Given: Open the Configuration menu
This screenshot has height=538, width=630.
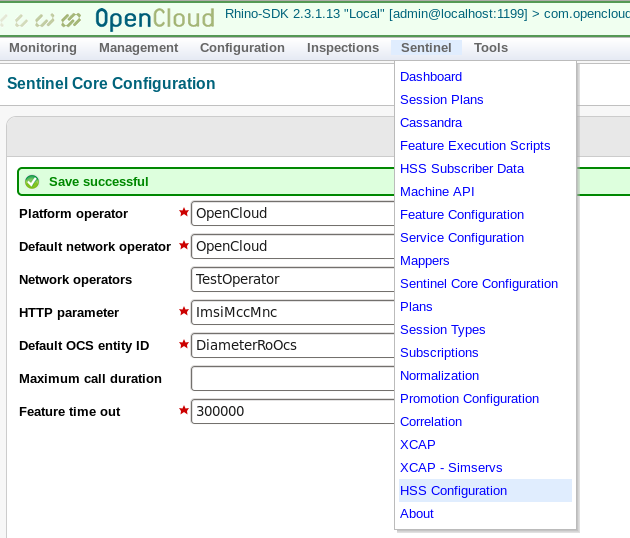Looking at the screenshot, I should [242, 48].
